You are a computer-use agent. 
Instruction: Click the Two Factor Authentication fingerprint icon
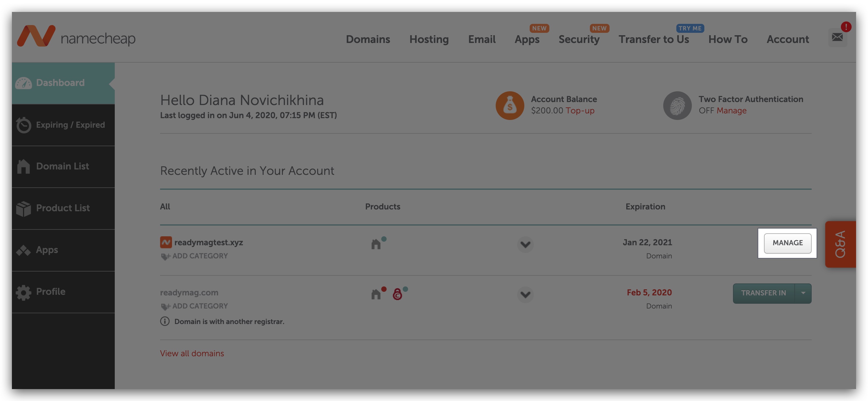click(677, 105)
